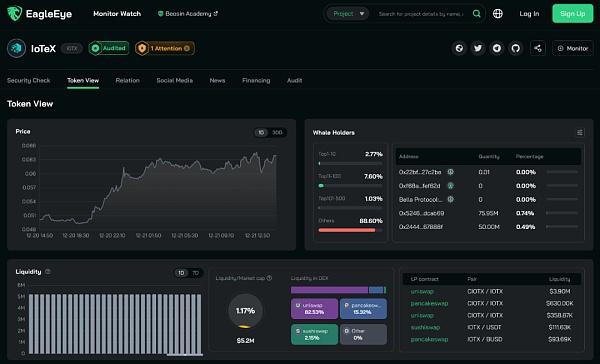Viewport: 600px width, 364px height.
Task: Switch Liquidity chart to 7D
Action: [195, 273]
